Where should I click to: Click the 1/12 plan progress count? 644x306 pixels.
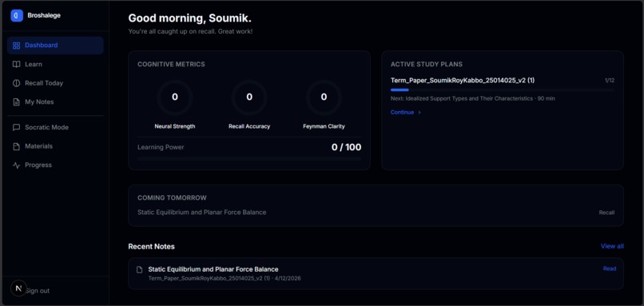pyautogui.click(x=610, y=81)
